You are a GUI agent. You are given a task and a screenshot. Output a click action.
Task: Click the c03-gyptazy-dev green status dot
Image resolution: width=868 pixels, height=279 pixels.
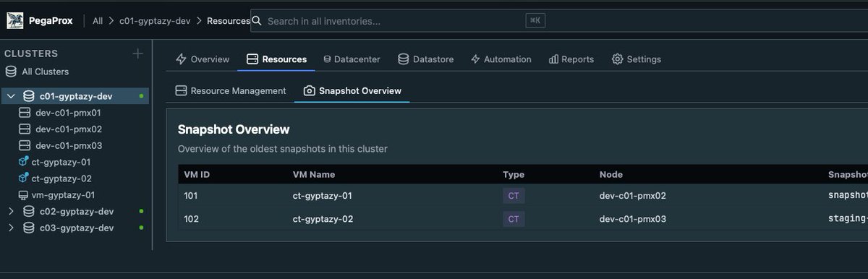click(141, 228)
